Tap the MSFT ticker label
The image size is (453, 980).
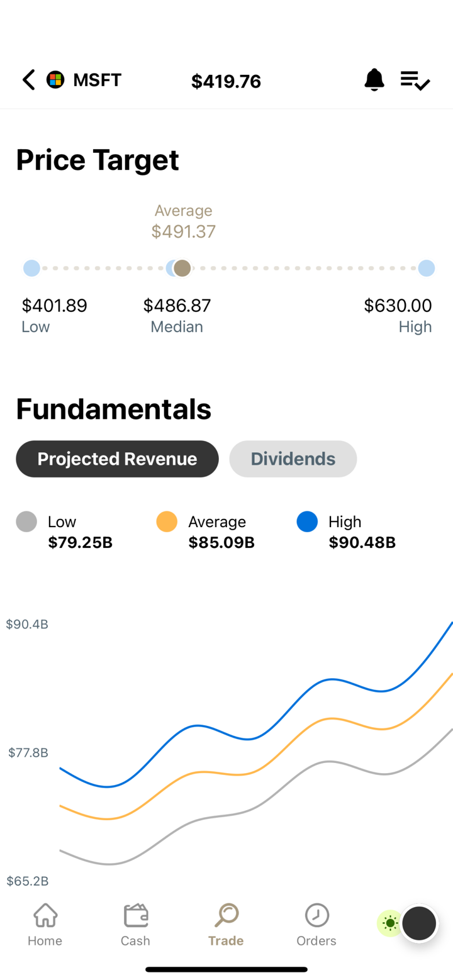(98, 80)
